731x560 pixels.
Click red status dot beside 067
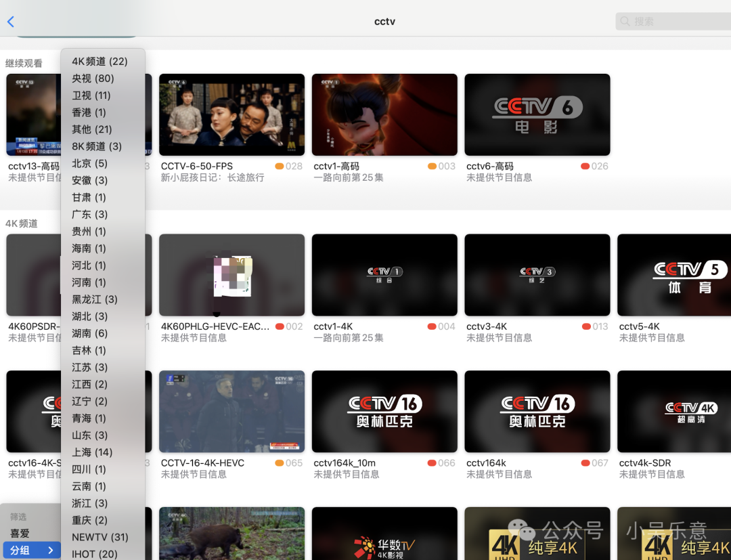coord(585,463)
